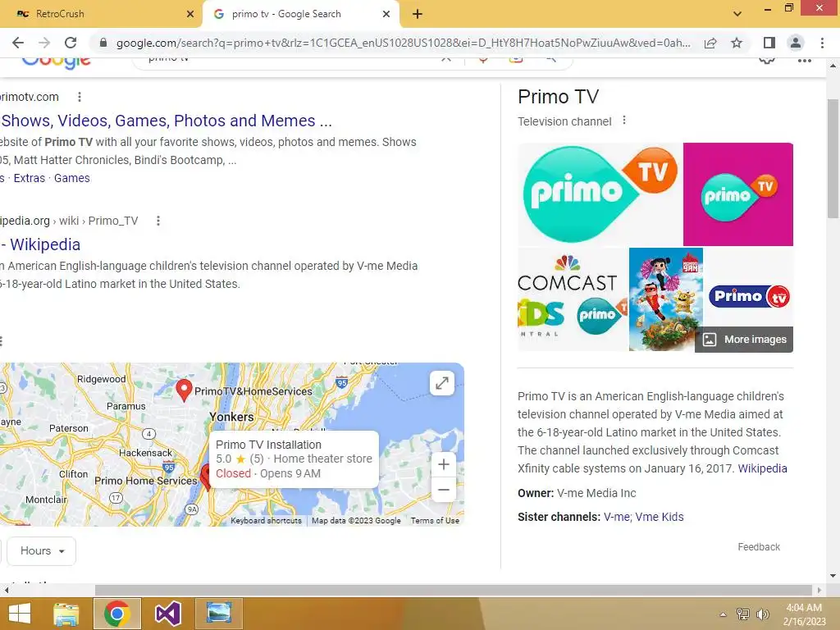Open the Extras sitelink

29,178
